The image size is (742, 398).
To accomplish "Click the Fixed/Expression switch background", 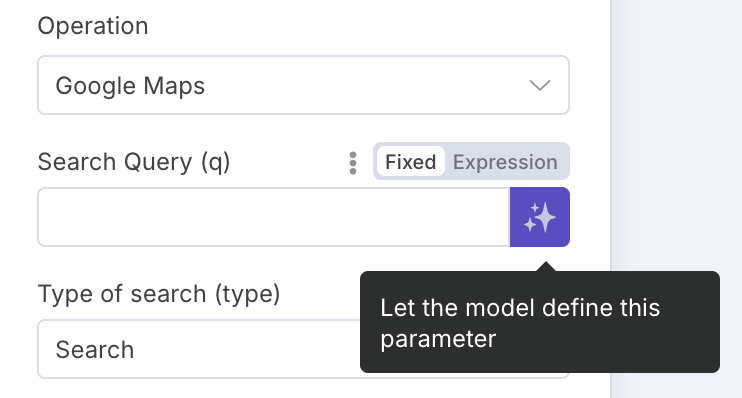I will (471, 161).
